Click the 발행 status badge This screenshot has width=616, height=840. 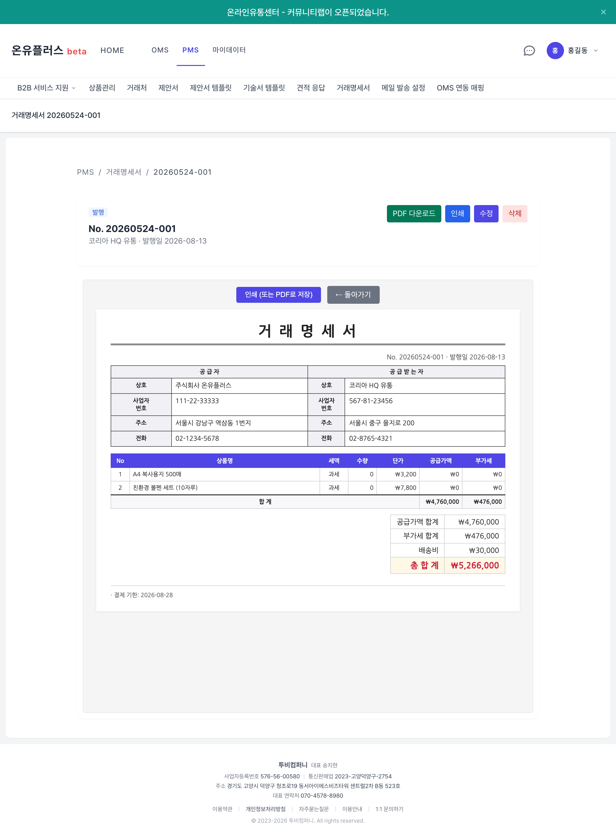pos(98,212)
